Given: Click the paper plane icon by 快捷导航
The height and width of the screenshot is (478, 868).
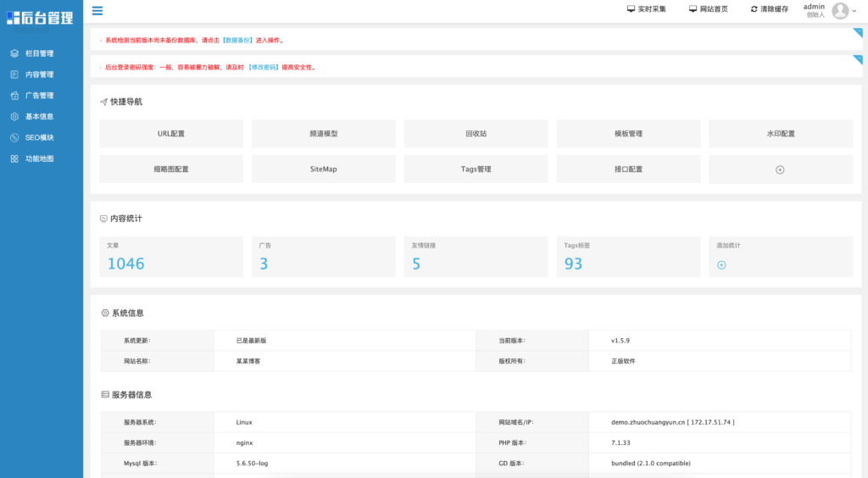Looking at the screenshot, I should [103, 102].
